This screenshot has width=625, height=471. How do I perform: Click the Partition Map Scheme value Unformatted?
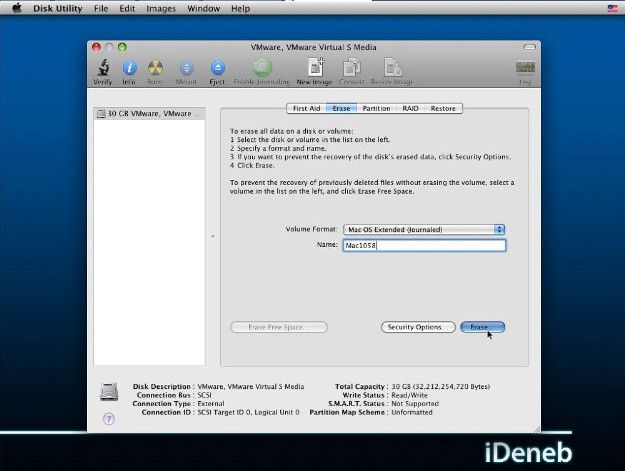(412, 412)
